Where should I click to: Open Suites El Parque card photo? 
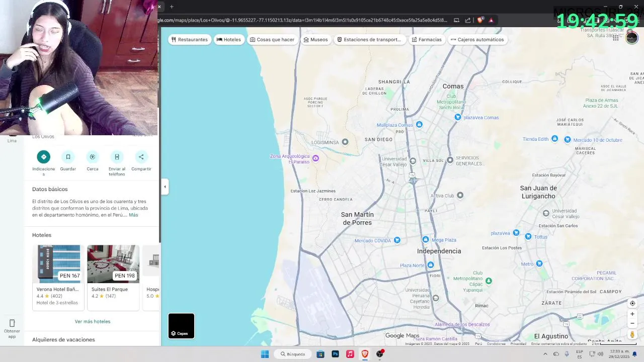pos(113,264)
